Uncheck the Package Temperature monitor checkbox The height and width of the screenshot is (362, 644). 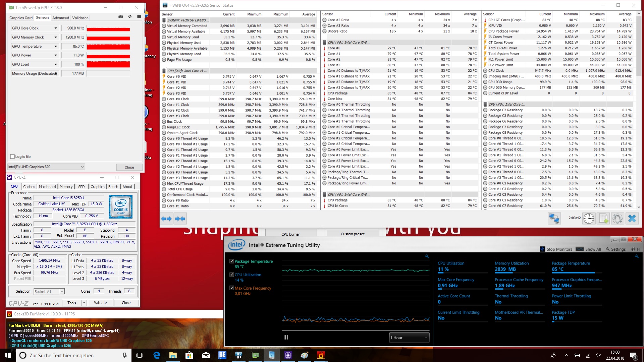tap(231, 261)
